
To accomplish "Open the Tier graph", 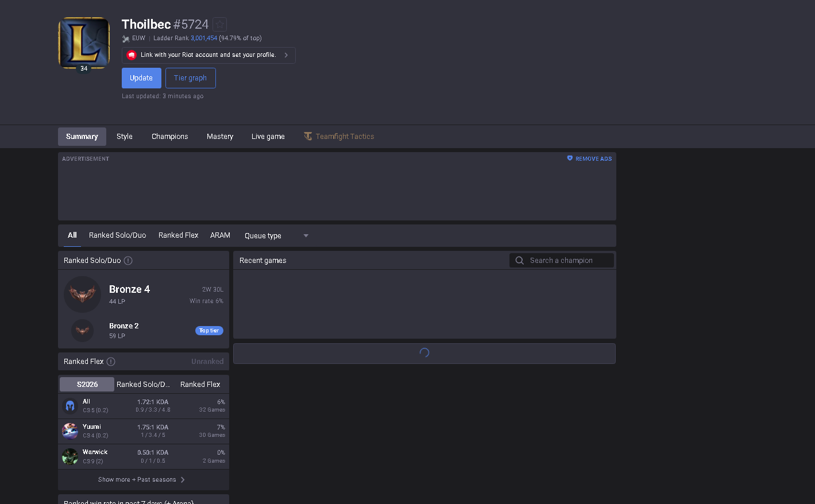I will (191, 78).
